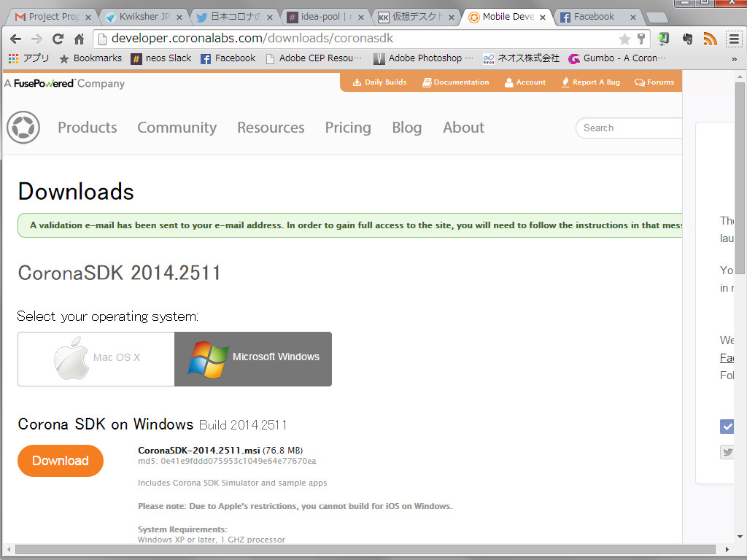Image resolution: width=747 pixels, height=560 pixels.
Task: Open the ネオス株式会社 bookmark
Action: [521, 58]
